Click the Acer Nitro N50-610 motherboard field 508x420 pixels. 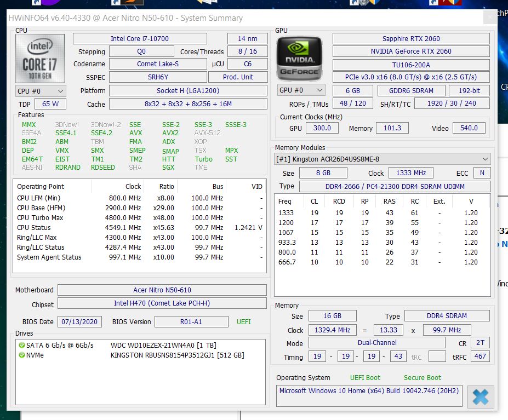coord(162,290)
